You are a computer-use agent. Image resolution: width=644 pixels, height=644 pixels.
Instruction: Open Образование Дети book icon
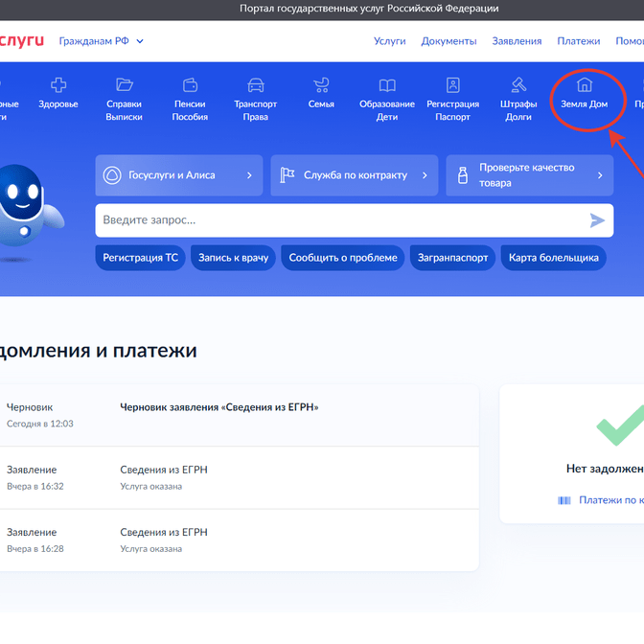[x=387, y=85]
